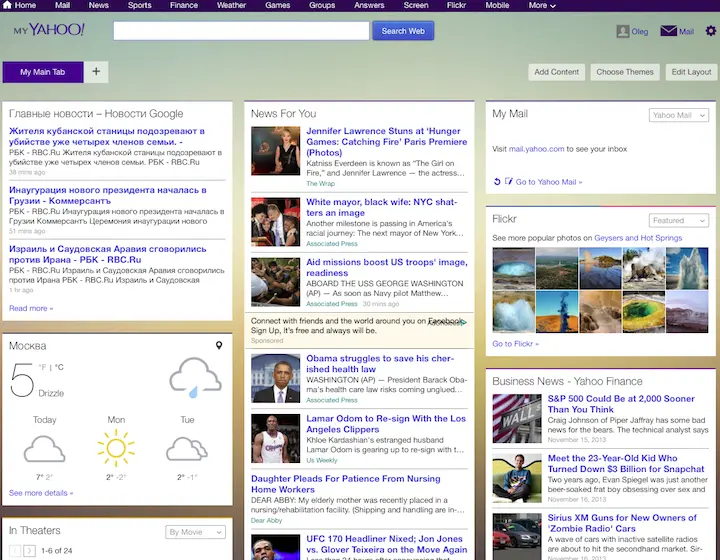Open green hot spring Flickr photo
720x560 pixels.
pyautogui.click(x=643, y=311)
